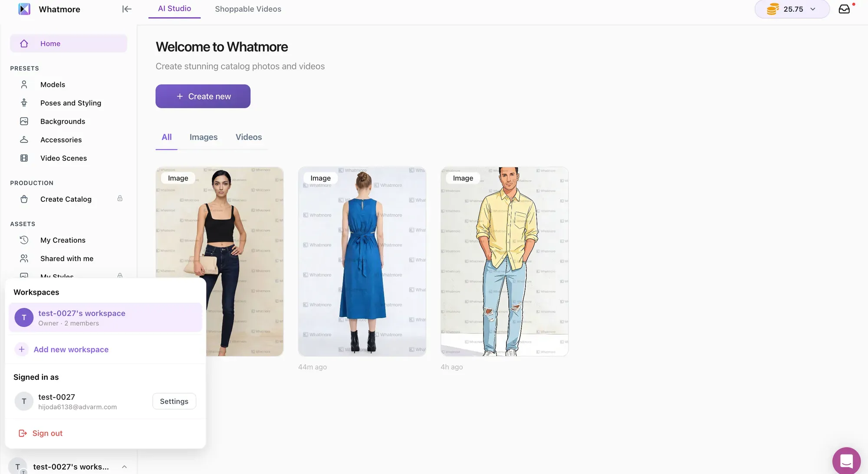Filter creations by Images tab
Image resolution: width=868 pixels, height=474 pixels.
203,137
